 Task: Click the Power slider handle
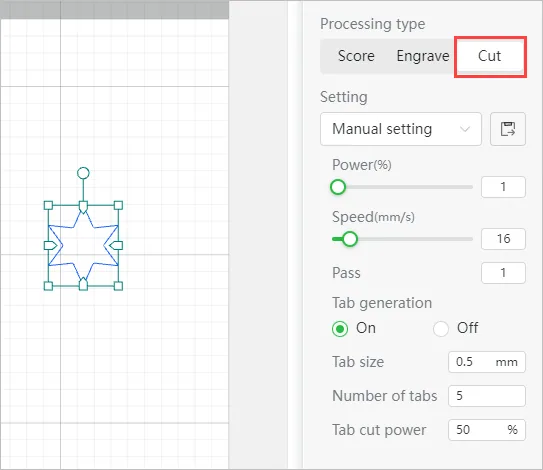(338, 187)
